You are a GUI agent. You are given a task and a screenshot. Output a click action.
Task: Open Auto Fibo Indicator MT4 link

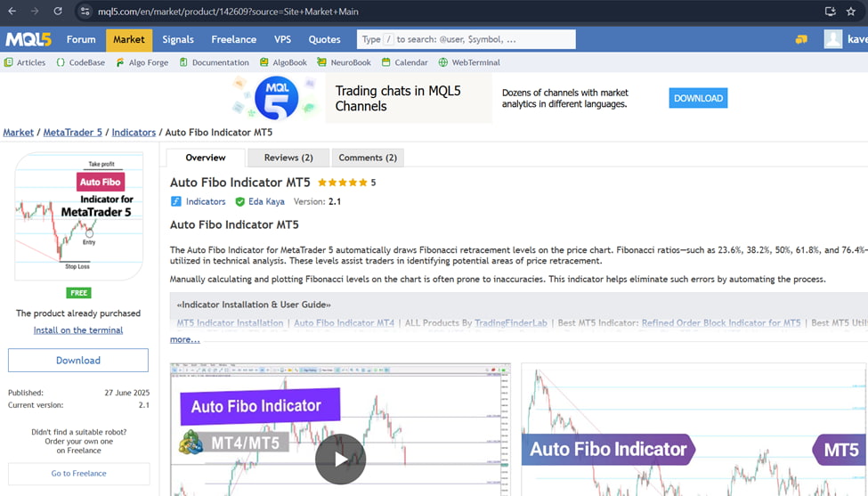345,322
